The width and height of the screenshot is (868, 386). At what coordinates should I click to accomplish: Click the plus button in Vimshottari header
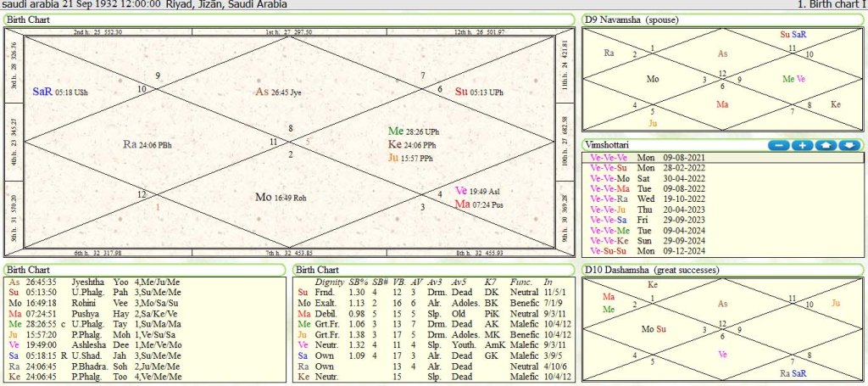click(x=801, y=146)
